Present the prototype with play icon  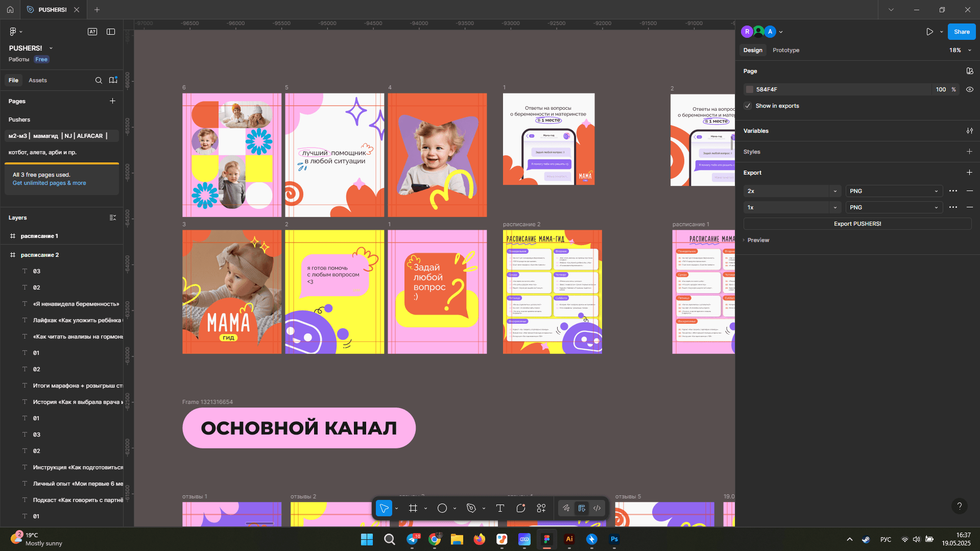click(x=929, y=32)
